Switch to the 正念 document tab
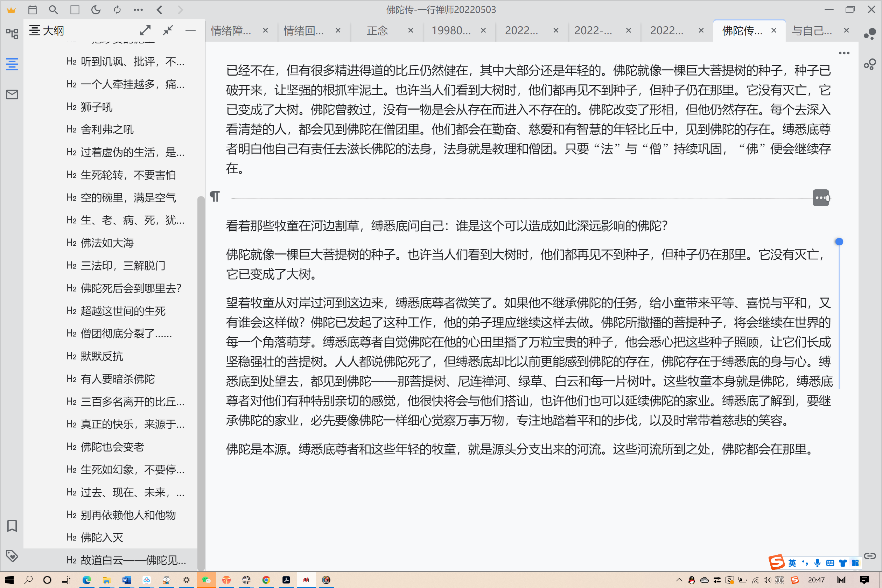Screen dimensions: 882x588 click(377, 31)
